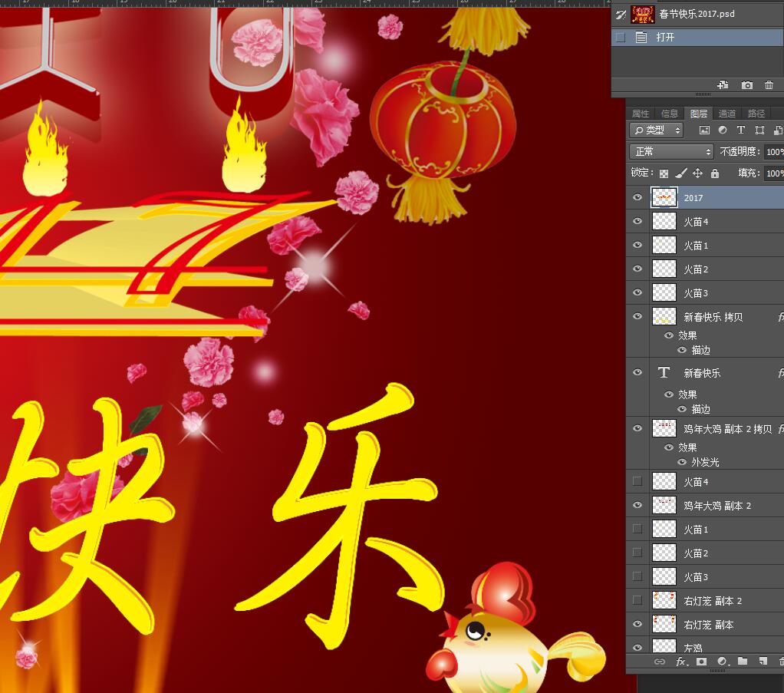
Task: Lock image pixels brush icon
Action: tap(680, 173)
